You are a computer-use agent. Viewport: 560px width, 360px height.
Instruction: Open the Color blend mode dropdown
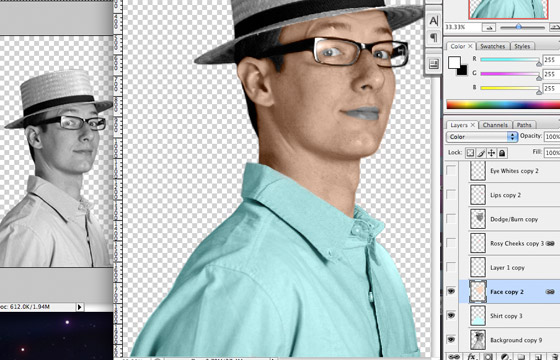click(481, 137)
